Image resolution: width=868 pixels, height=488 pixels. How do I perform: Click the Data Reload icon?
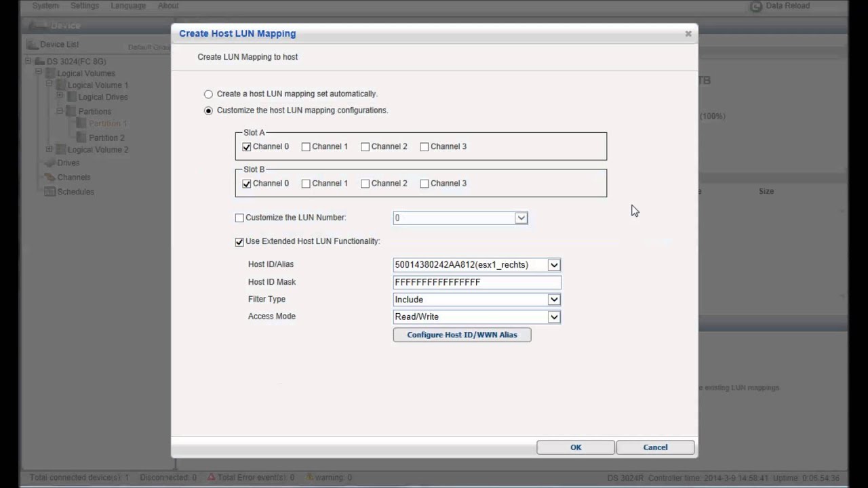point(755,6)
